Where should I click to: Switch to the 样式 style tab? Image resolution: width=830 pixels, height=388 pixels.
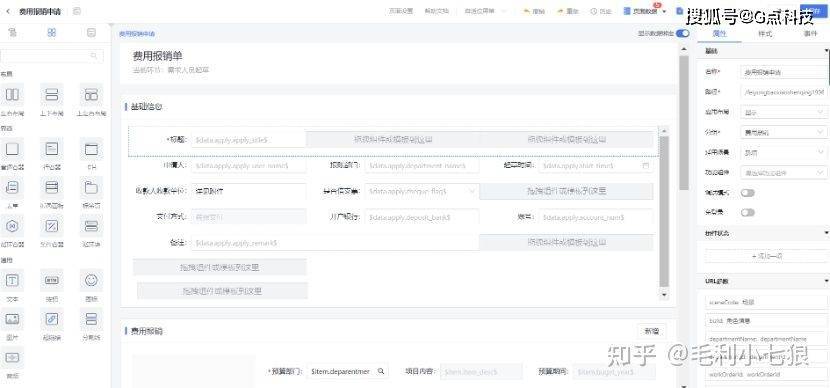[765, 33]
